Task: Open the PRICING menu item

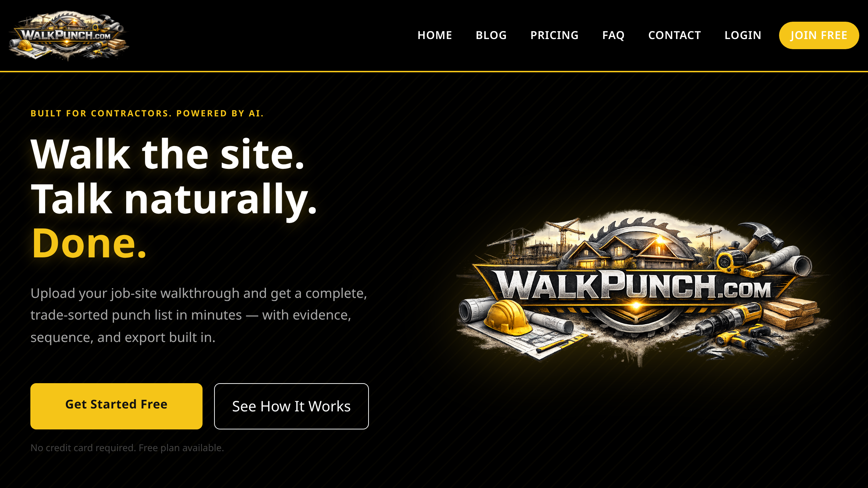Action: point(554,35)
